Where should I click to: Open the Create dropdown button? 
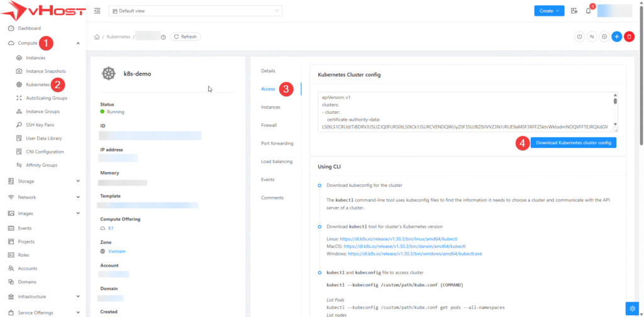click(549, 11)
